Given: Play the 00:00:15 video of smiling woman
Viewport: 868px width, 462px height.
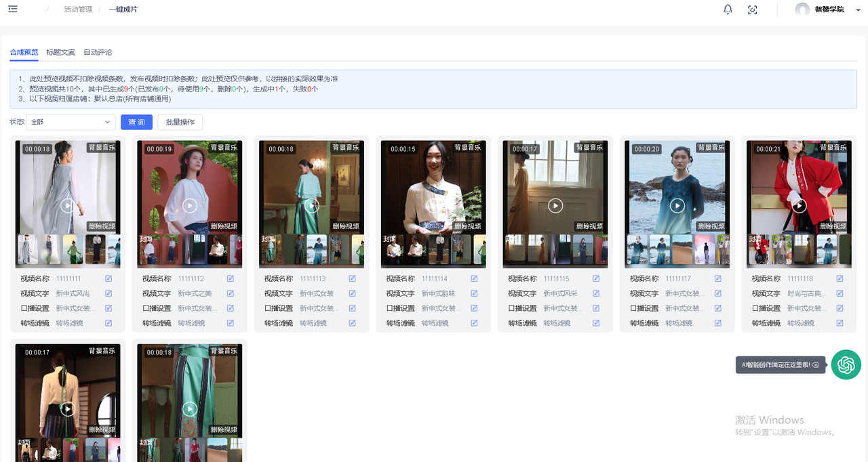Looking at the screenshot, I should (x=433, y=205).
